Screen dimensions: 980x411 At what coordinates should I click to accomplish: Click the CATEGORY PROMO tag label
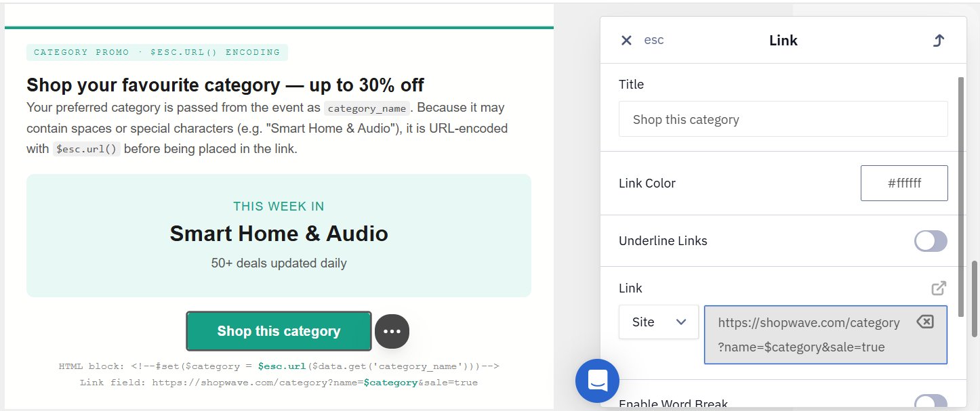157,52
